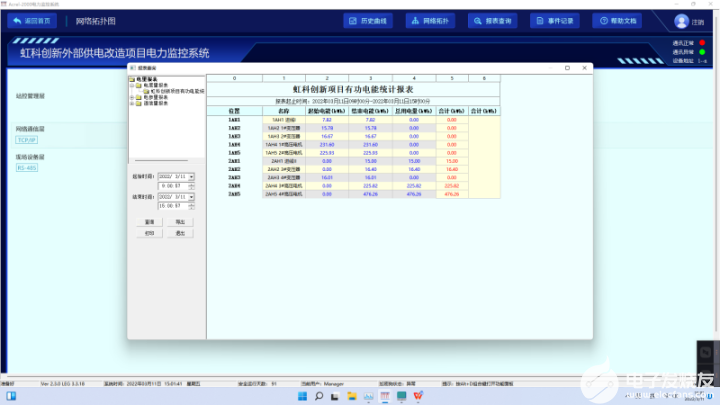Image resolution: width=720 pixels, height=405 pixels.
Task: Click the report title 虹科创新项目有功电能统计报表
Action: tap(353, 90)
